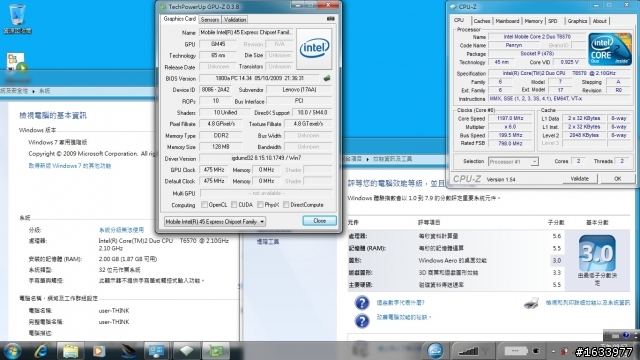Open the Caches tab in CPU-Z
Viewport: 640px width, 360px height.
coord(482,21)
